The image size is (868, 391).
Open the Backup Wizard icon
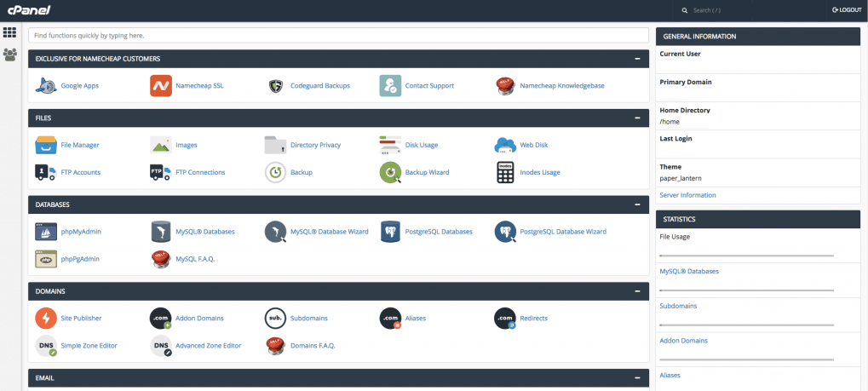coord(390,172)
